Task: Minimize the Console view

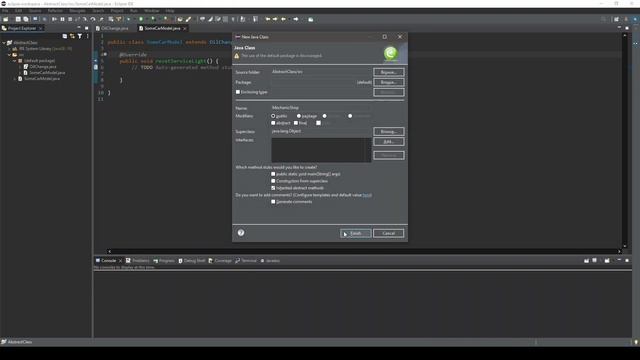Action: pos(619,260)
